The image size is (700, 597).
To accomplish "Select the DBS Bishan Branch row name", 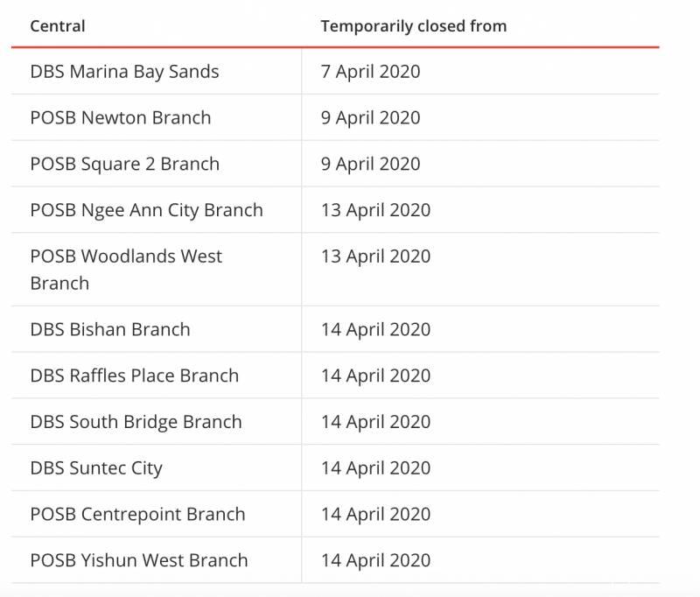I will click(x=109, y=330).
